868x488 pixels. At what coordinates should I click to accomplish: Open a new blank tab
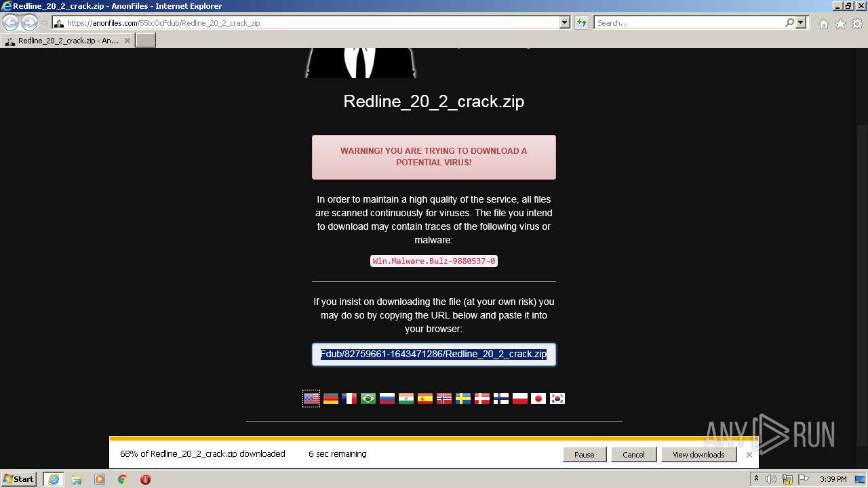click(x=146, y=41)
